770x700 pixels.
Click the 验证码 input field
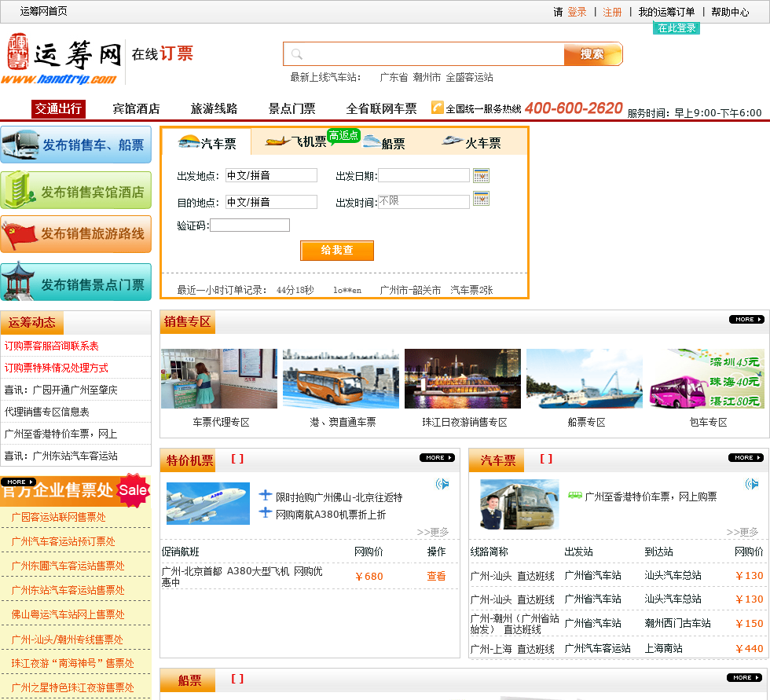249,225
